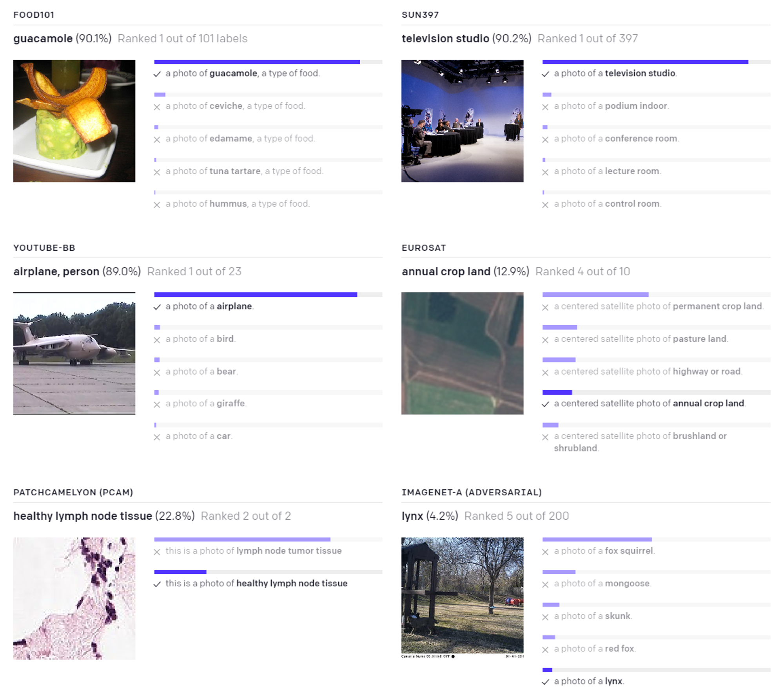Screen dimensions: 784x699
Task: Click the X icon beside fox squirrel
Action: [545, 552]
